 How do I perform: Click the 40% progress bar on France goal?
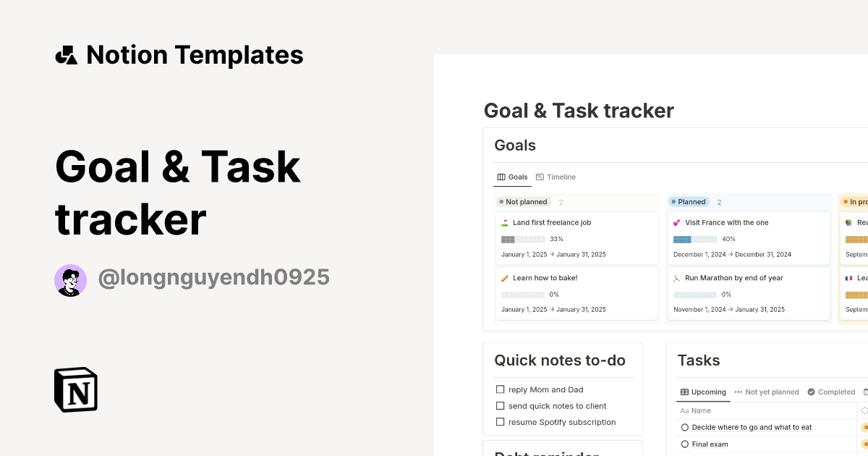(x=696, y=239)
